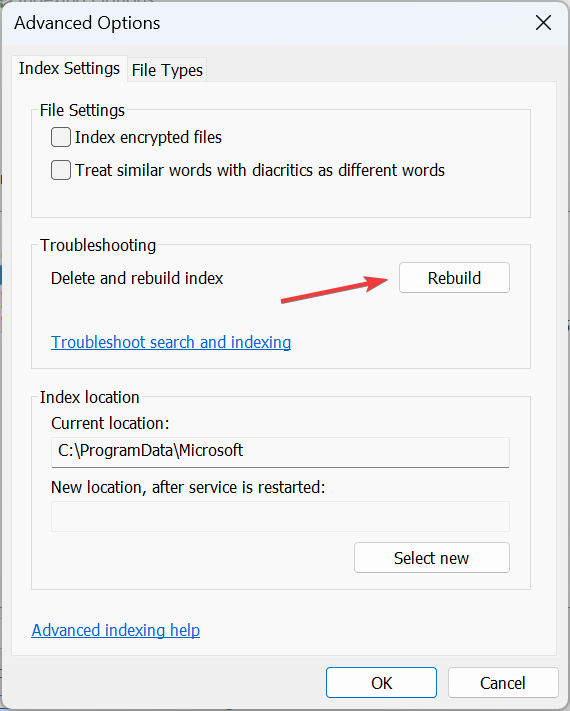Click the New location field

point(280,516)
